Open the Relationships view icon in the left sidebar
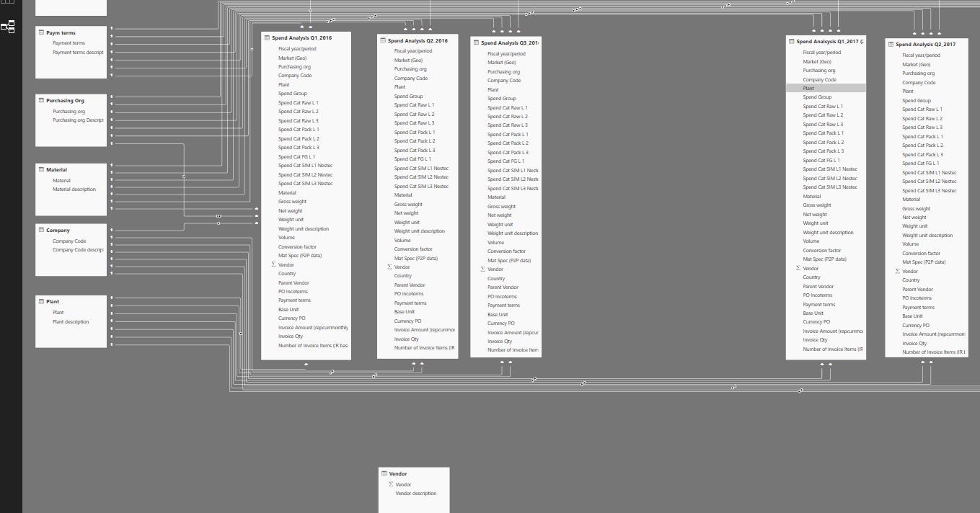Viewport: 980px width, 513px height. tap(8, 27)
